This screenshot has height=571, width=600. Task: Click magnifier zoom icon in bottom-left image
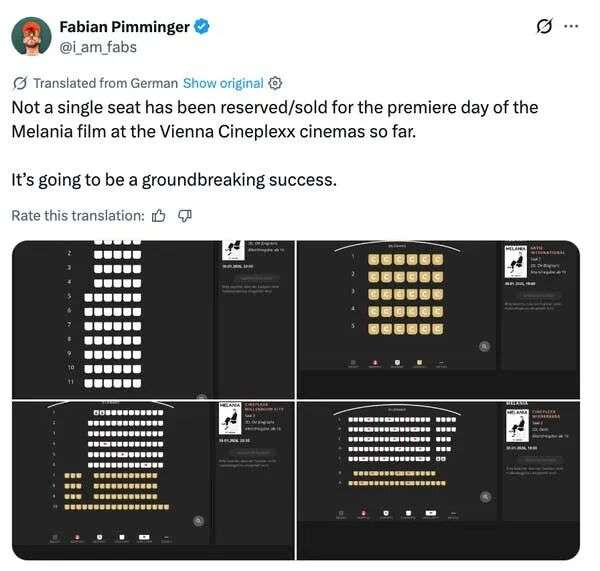coord(200,520)
